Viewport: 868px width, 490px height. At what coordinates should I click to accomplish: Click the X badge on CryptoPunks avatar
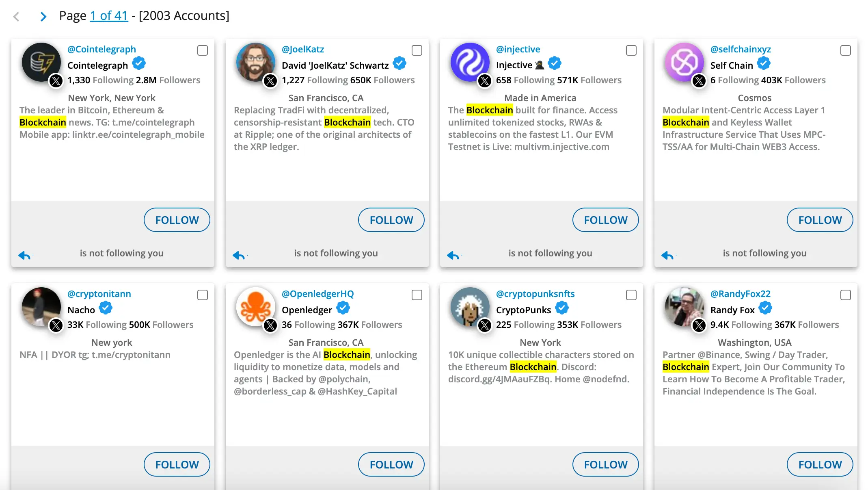click(485, 325)
